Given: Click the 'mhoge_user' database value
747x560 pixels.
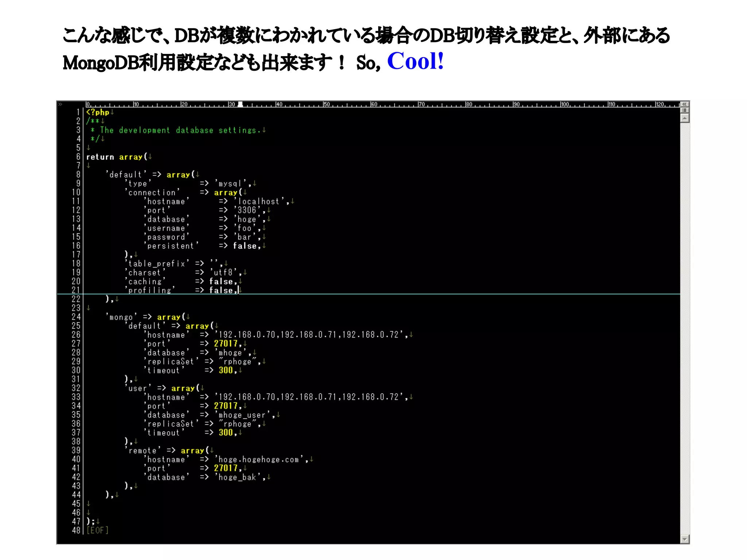Looking at the screenshot, I should 243,415.
